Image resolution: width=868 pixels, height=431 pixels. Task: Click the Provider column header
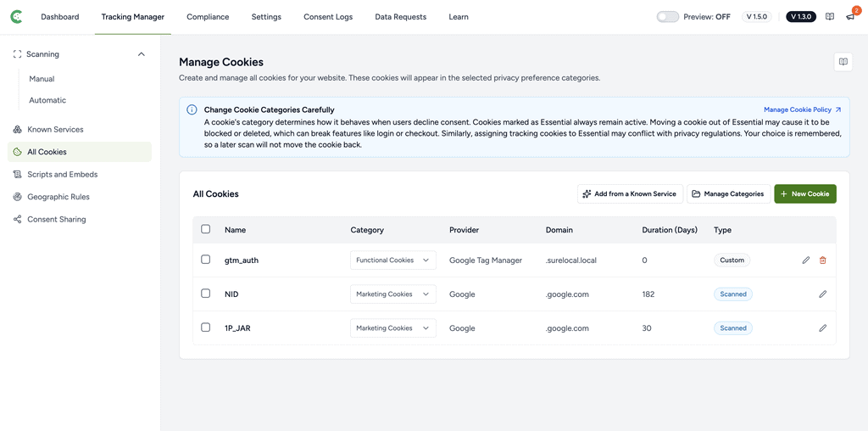pyautogui.click(x=464, y=230)
